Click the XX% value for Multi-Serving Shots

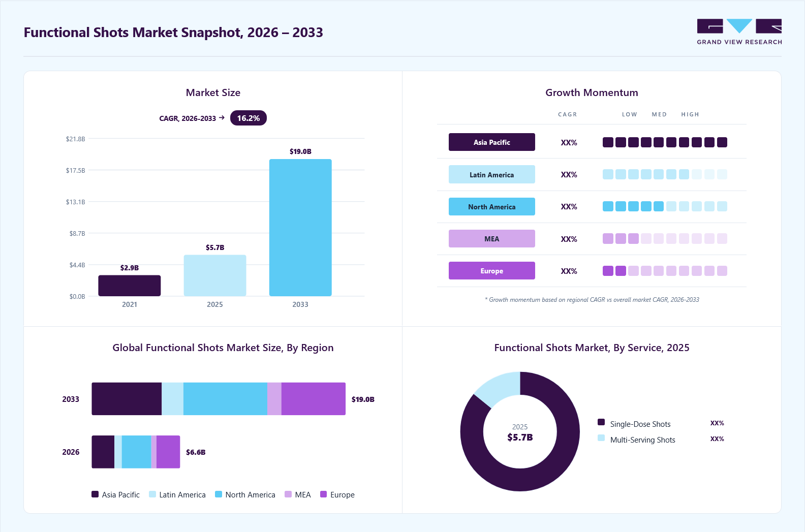pos(717,439)
